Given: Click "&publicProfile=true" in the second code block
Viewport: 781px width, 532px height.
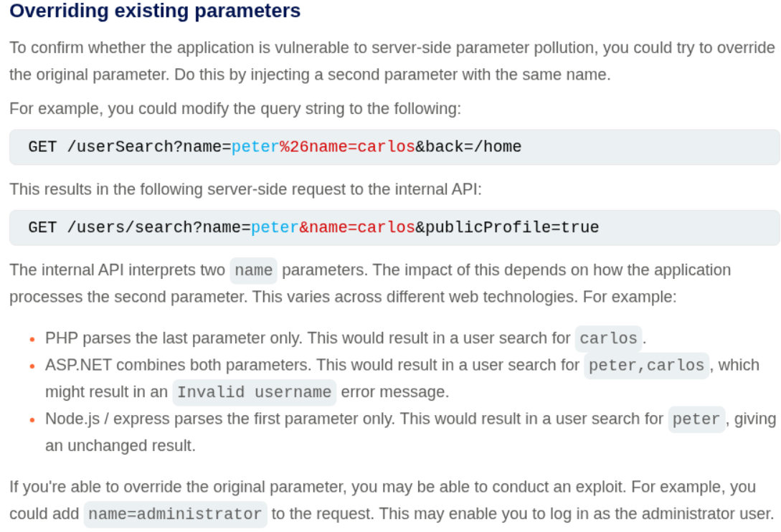Looking at the screenshot, I should coord(506,227).
